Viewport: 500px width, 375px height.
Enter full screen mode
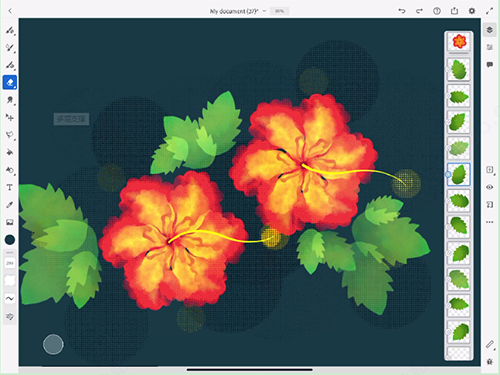point(489,11)
